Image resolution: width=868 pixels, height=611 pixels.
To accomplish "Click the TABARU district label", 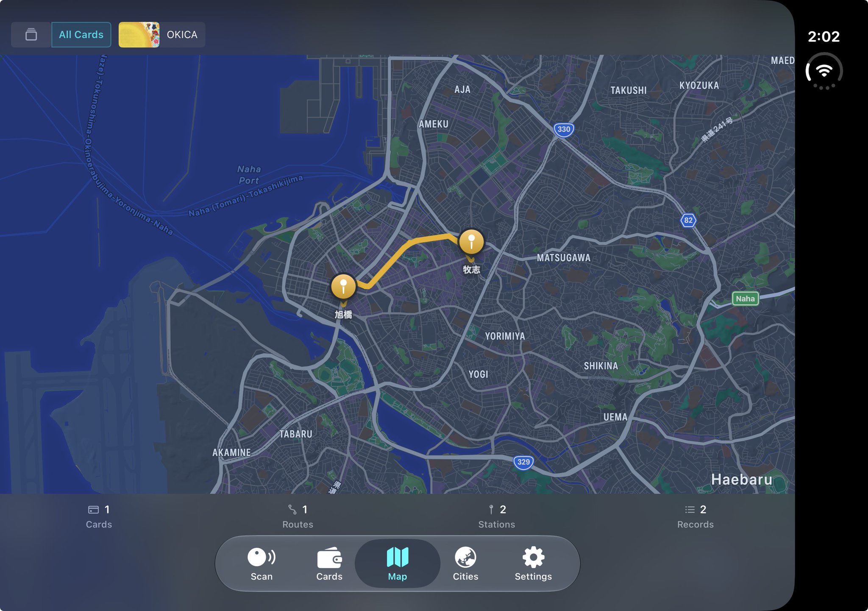I will (x=296, y=434).
